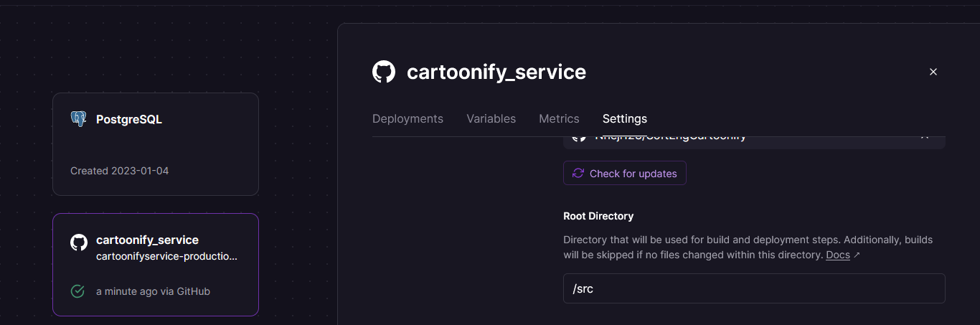The height and width of the screenshot is (325, 980).
Task: Open the cartoonifyservice-production URL
Action: point(166,256)
